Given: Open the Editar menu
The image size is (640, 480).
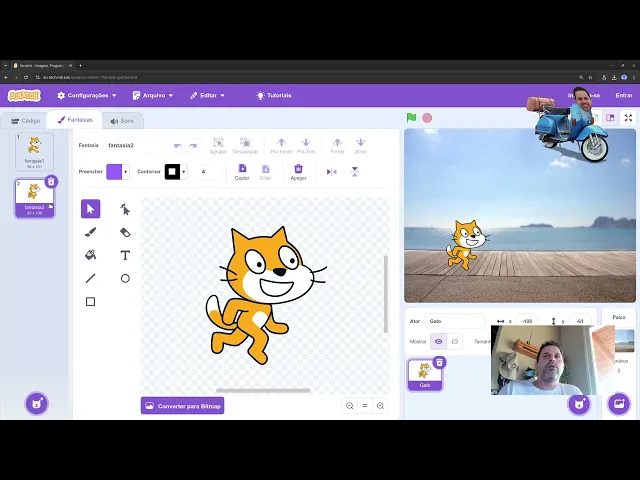Looking at the screenshot, I should [207, 96].
